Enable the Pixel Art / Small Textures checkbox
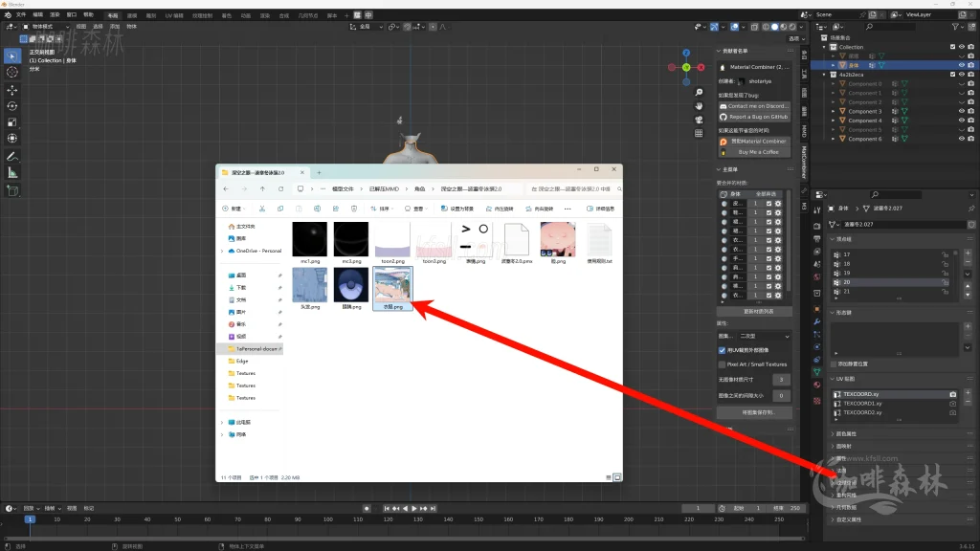Image resolution: width=980 pixels, height=551 pixels. (722, 364)
